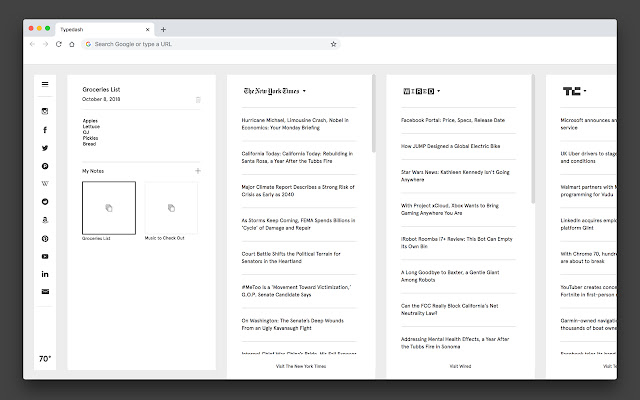Open 'Major Climate Report' headline

pos(298,191)
